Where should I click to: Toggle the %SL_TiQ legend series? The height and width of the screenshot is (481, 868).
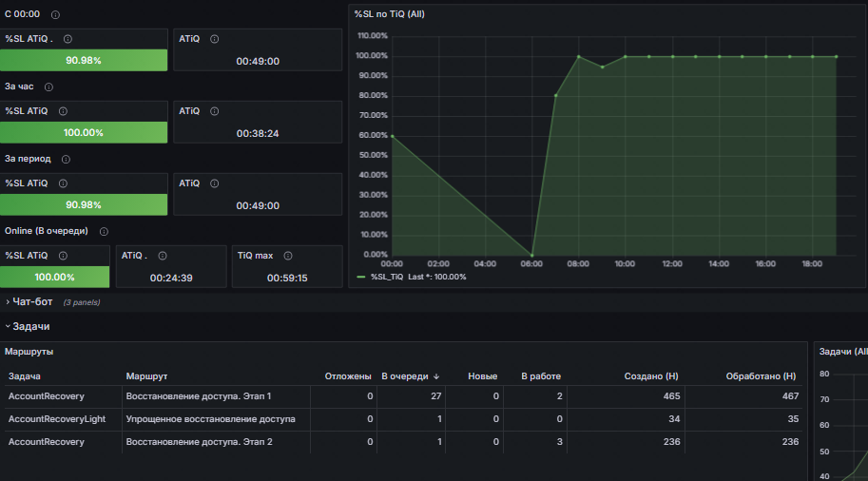coord(386,277)
